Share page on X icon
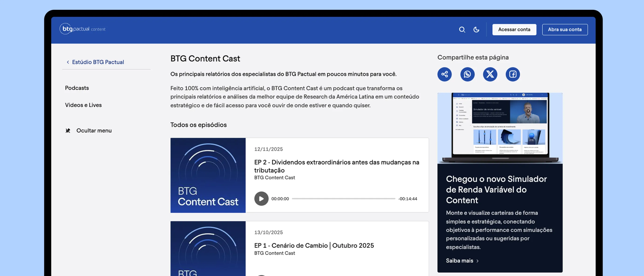Viewport: 644px width, 276px height. pos(490,74)
